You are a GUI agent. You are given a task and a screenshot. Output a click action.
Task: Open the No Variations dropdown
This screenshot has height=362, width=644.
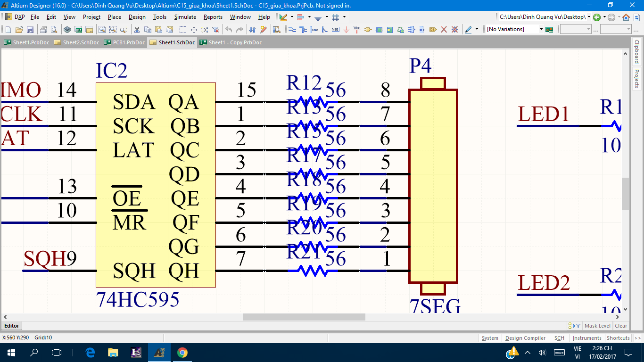(541, 29)
